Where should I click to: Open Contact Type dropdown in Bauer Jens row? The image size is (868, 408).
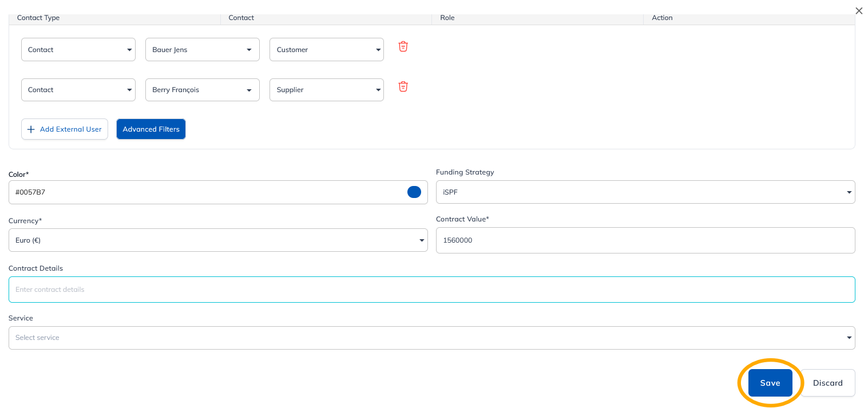pos(78,50)
